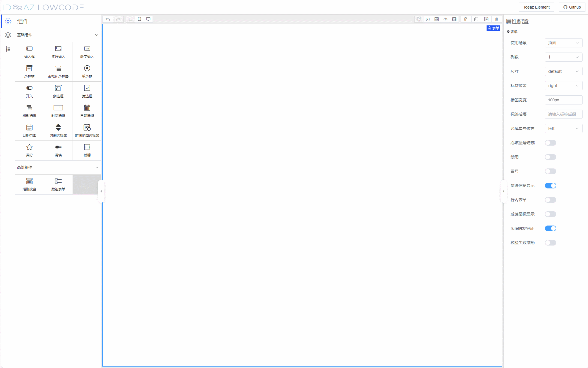Open the 标签位置 dropdown showing right
Viewport: 588px width, 368px height.
[563, 86]
